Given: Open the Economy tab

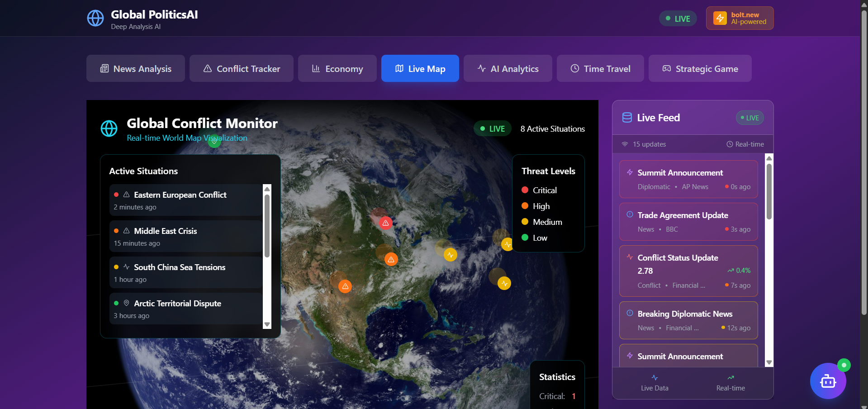Looking at the screenshot, I should 337,68.
